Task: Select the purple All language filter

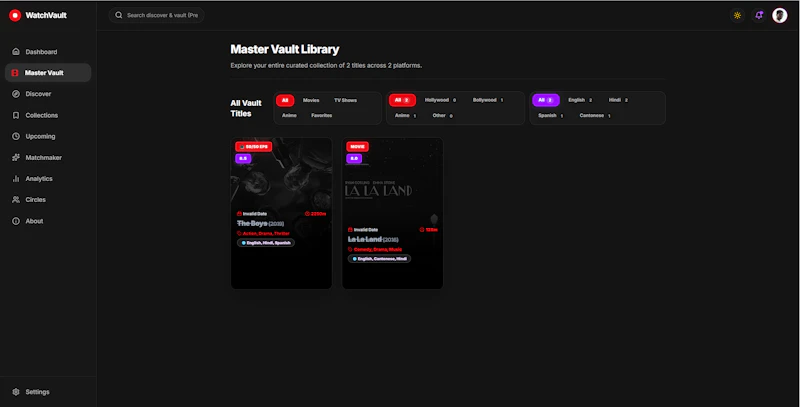Action: tap(546, 100)
